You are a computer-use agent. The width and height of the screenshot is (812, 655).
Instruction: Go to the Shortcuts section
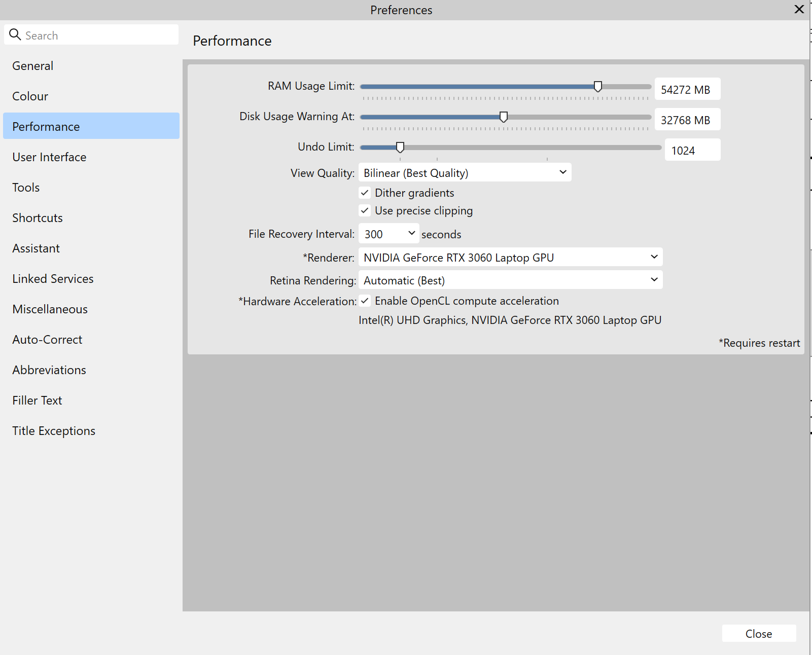click(x=38, y=218)
